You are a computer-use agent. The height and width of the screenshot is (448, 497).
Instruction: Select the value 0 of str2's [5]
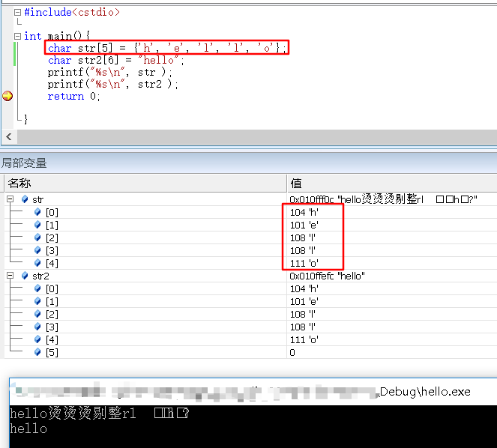pos(292,352)
